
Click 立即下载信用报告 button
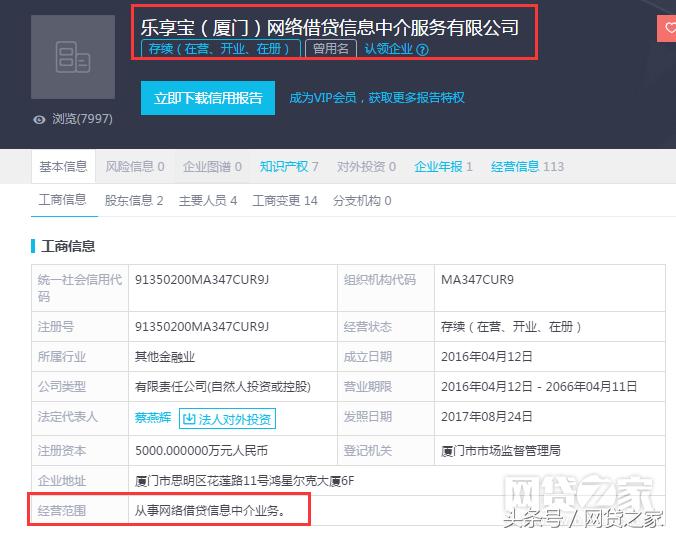(x=208, y=98)
